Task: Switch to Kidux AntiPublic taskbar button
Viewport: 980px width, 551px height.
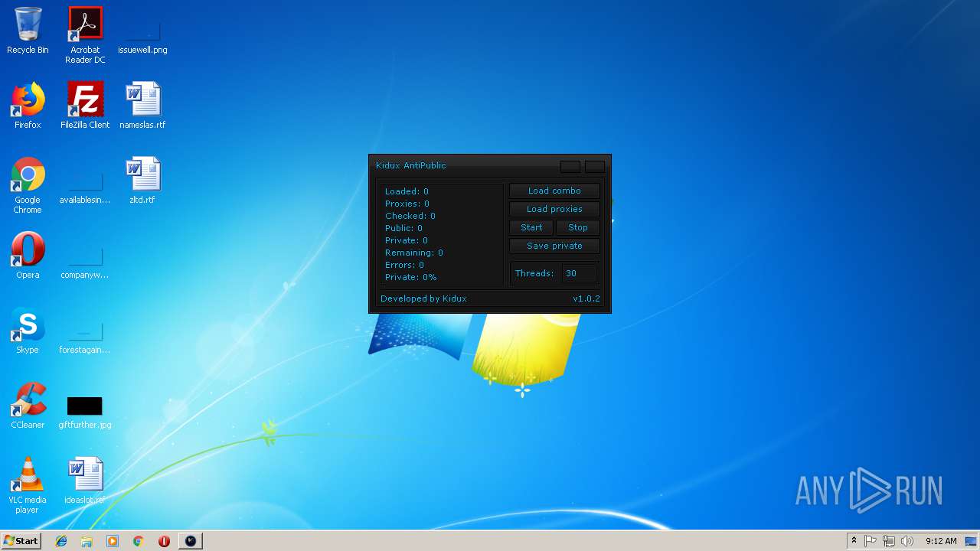Action: click(x=191, y=541)
